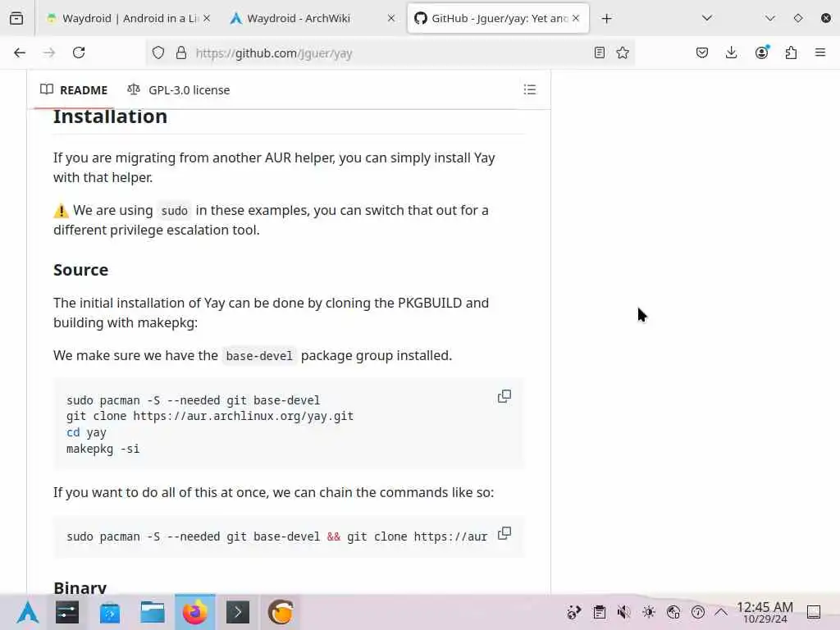This screenshot has height=630, width=840.
Task: Copy the multi-line install commands
Action: click(x=504, y=396)
